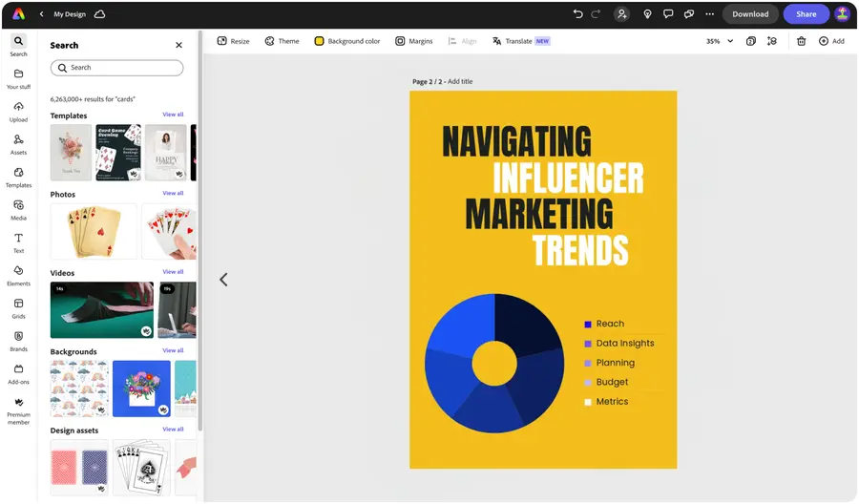Click the undo arrow icon

tap(577, 14)
